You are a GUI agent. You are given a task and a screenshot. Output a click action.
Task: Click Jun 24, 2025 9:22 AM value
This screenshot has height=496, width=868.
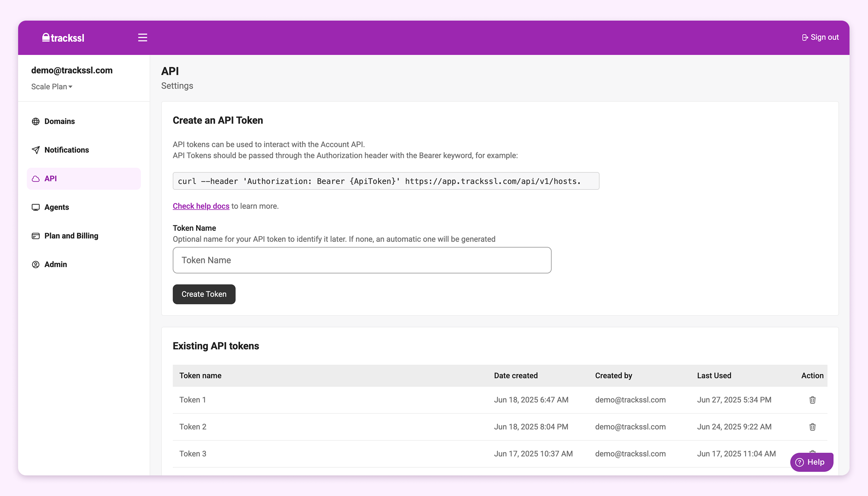(x=734, y=427)
